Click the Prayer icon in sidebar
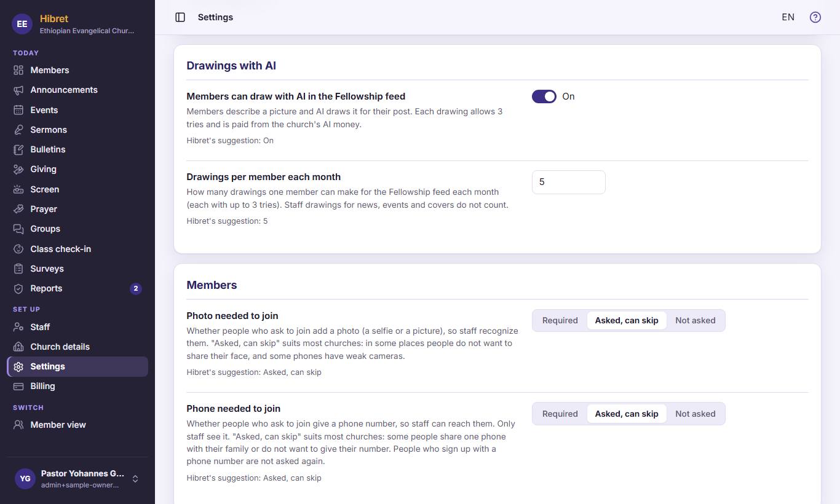Image resolution: width=840 pixels, height=504 pixels. coord(18,209)
